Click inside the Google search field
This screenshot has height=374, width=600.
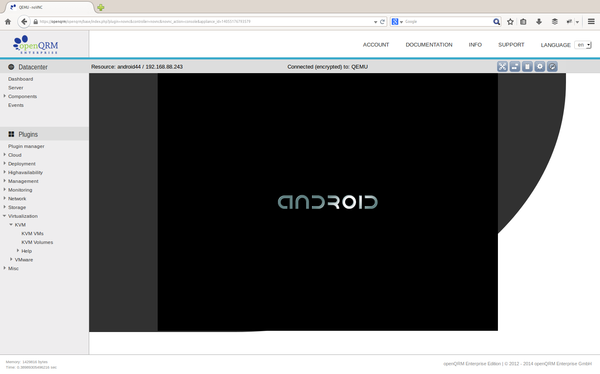tap(448, 22)
